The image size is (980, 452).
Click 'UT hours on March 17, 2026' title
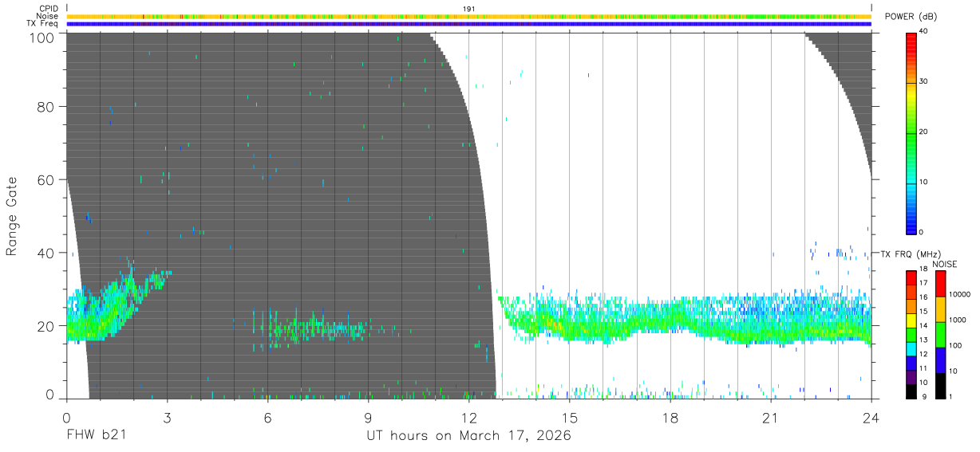click(468, 436)
